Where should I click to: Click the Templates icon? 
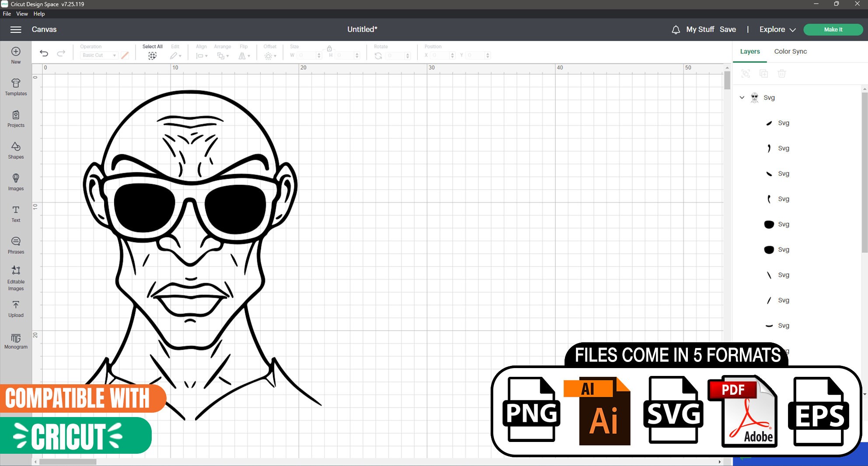click(16, 86)
